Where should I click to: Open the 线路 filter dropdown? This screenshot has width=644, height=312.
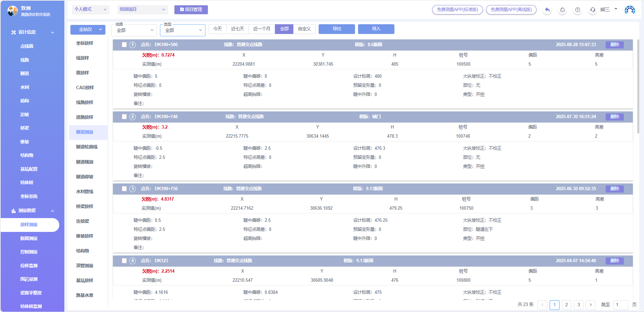point(134,30)
